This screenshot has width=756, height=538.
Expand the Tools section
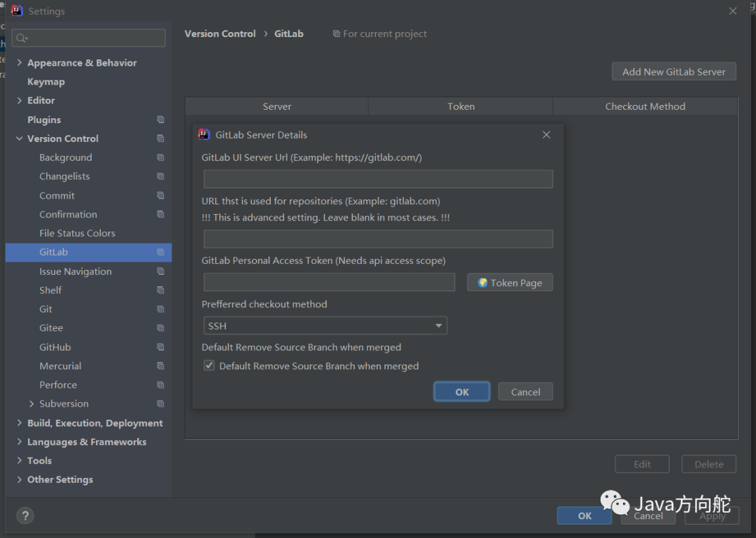20,460
